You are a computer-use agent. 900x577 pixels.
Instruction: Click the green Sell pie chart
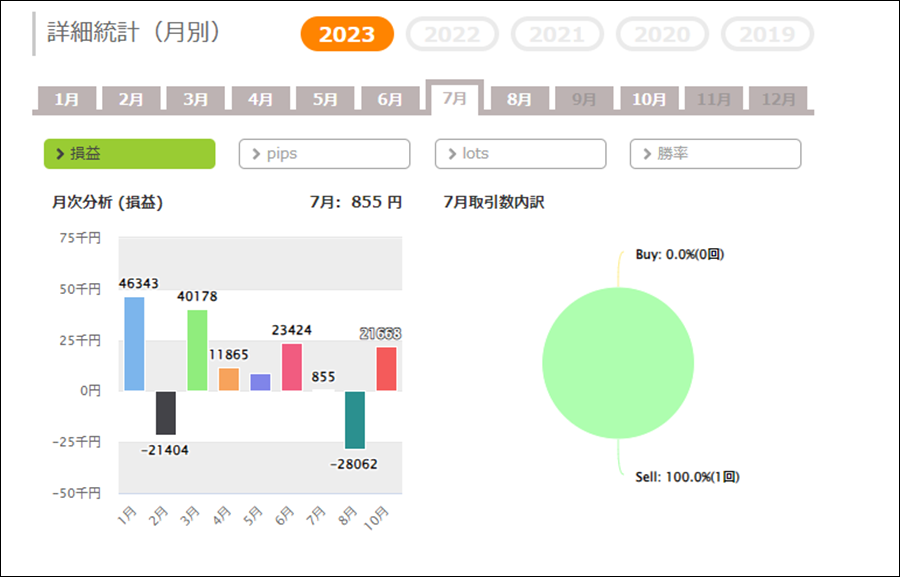[618, 362]
